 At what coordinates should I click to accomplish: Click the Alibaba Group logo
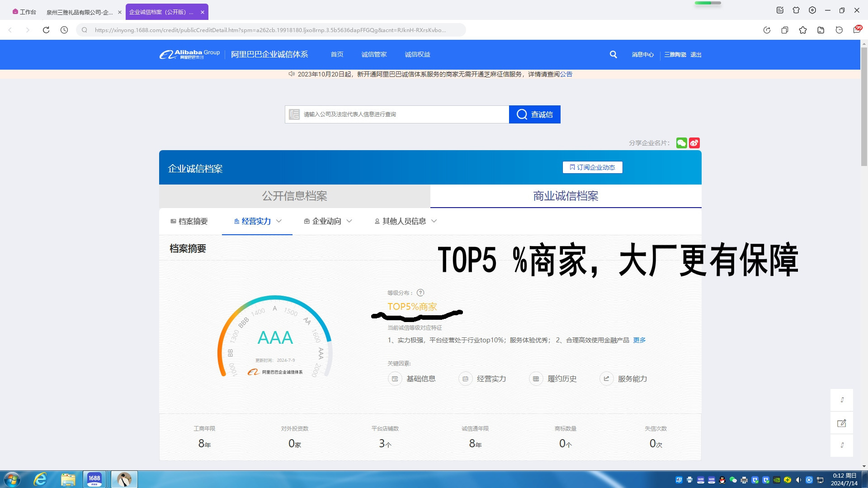point(189,54)
